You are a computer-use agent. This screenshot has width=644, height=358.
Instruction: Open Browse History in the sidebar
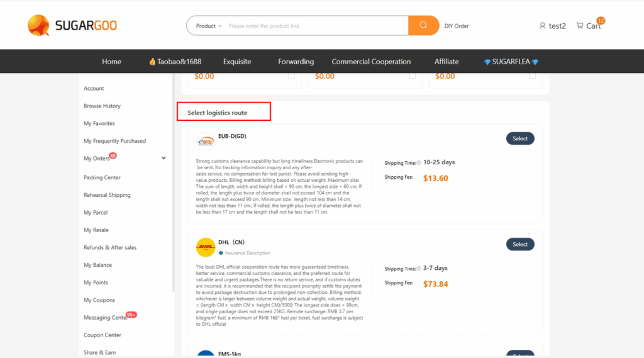pyautogui.click(x=103, y=106)
